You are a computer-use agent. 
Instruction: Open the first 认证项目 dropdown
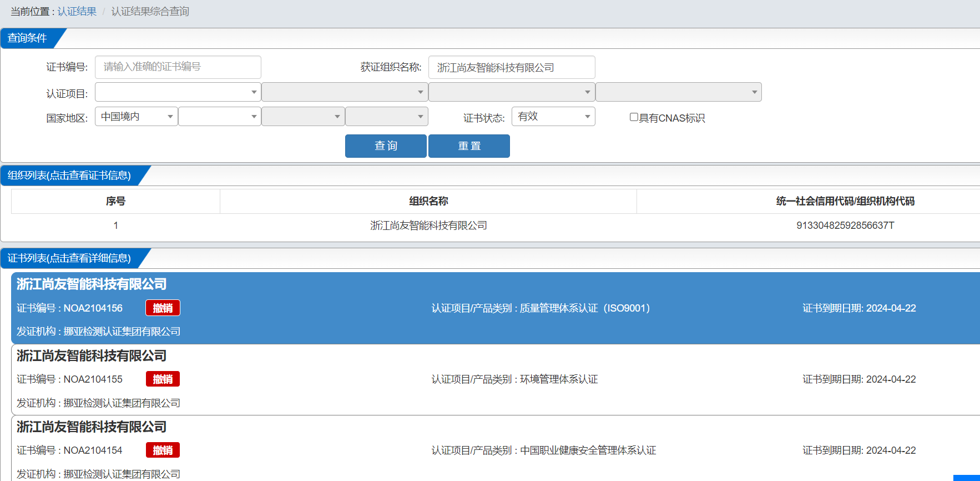coord(178,92)
